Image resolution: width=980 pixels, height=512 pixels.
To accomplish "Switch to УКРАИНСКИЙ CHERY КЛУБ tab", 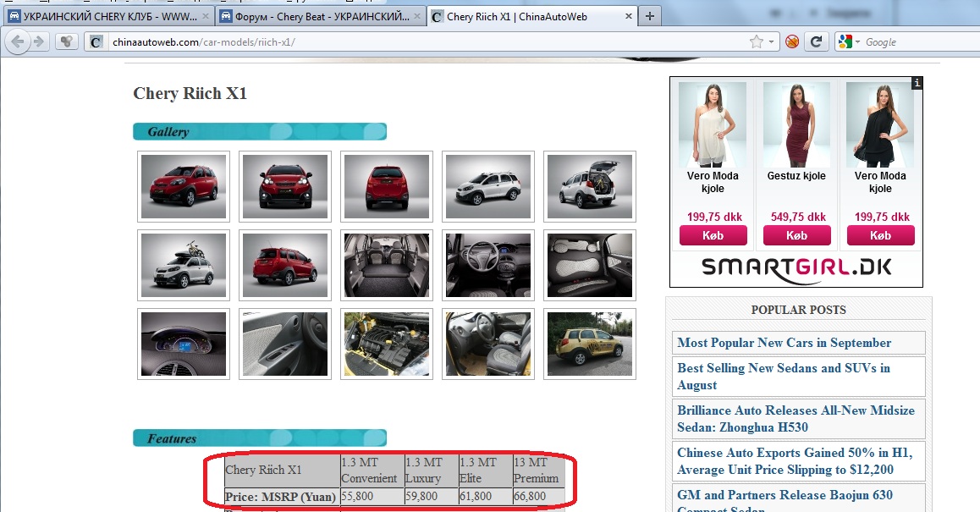I will [109, 17].
